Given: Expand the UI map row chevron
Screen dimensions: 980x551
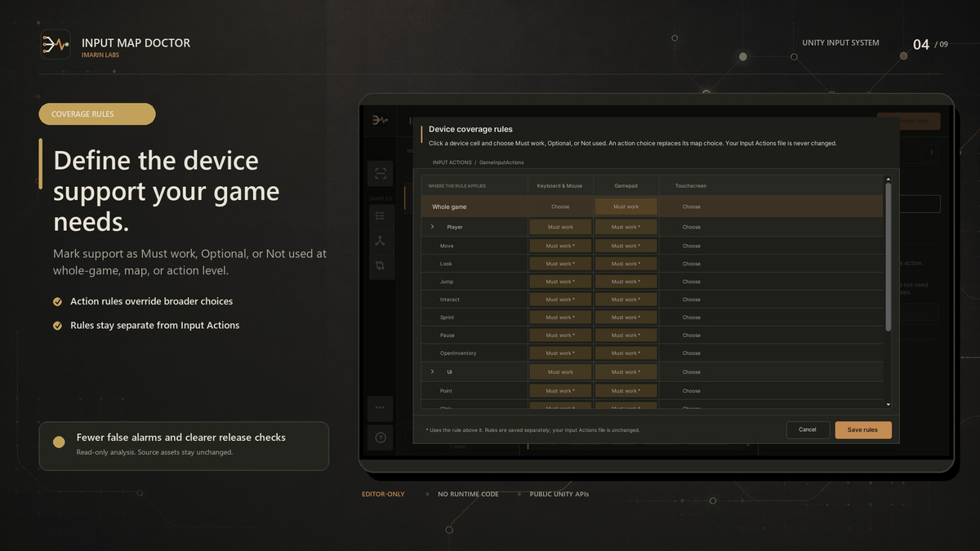Looking at the screenshot, I should pyautogui.click(x=432, y=372).
